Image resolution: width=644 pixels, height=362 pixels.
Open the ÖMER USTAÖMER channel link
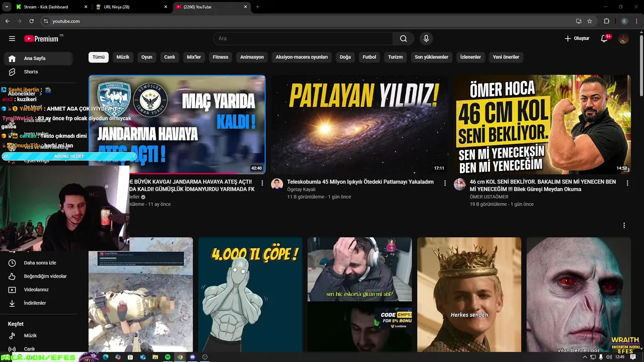click(489, 197)
